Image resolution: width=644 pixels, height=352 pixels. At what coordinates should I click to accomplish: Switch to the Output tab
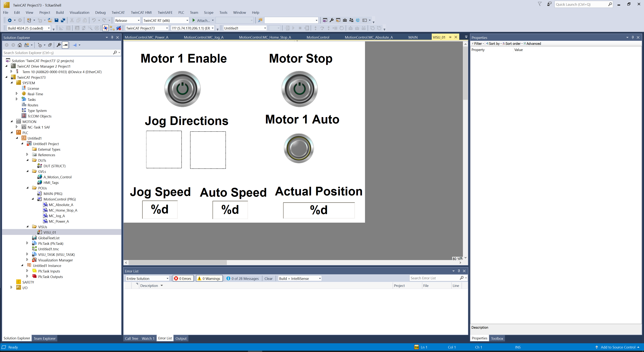coord(181,338)
